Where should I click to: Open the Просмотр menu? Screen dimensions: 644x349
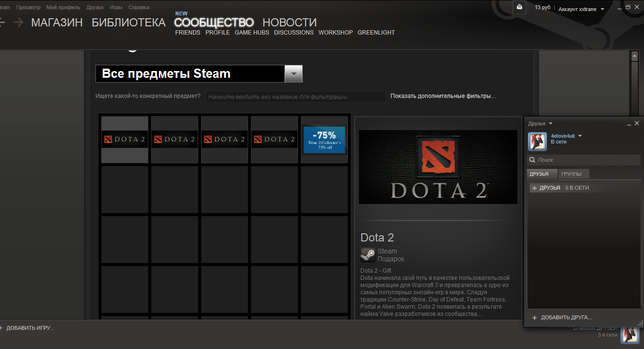coord(28,8)
